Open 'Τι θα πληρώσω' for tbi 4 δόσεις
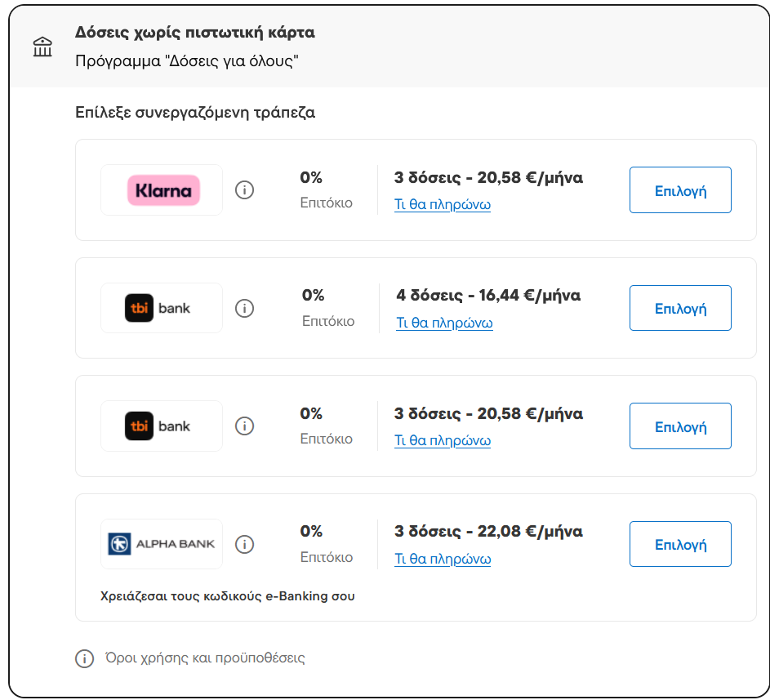770x700 pixels. coord(444,323)
